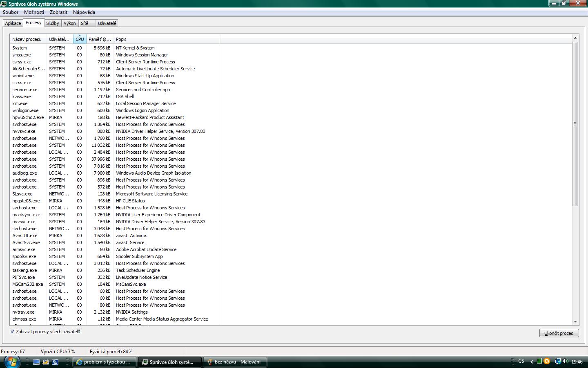The image size is (588, 368).
Task: Select the 'MSCamS32.exe' process
Action: click(x=115, y=284)
